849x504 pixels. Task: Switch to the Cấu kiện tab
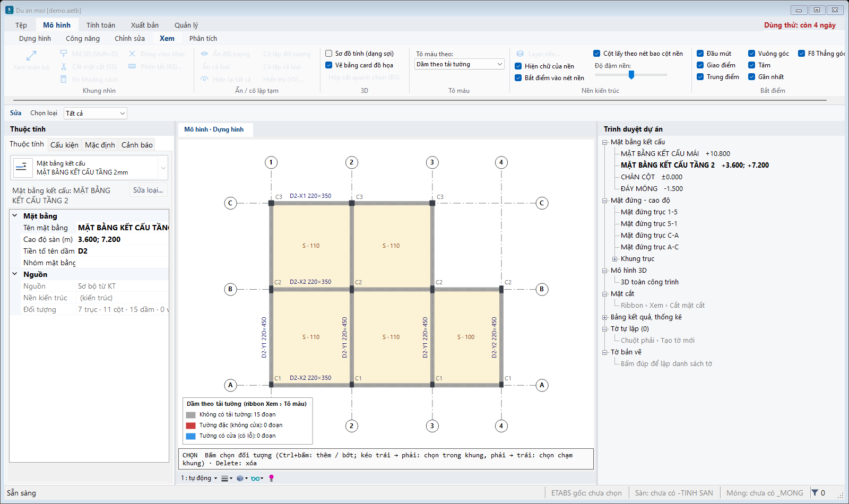point(64,145)
